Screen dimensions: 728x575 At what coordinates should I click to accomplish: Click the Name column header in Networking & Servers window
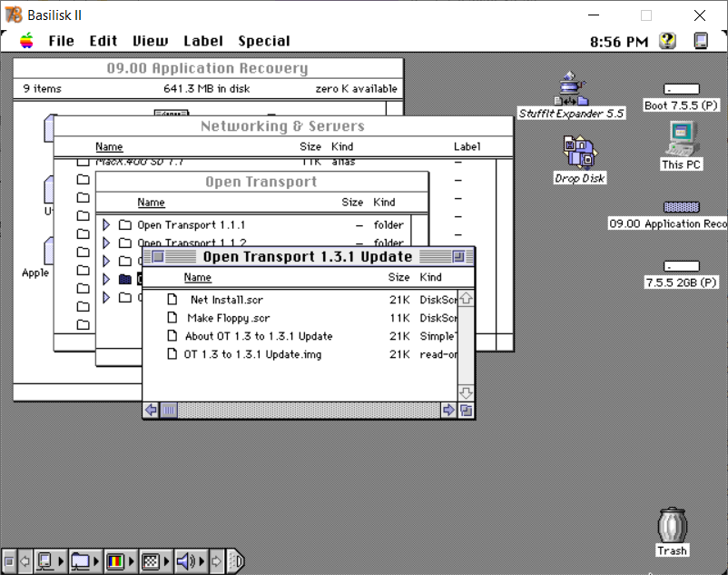[x=109, y=147]
